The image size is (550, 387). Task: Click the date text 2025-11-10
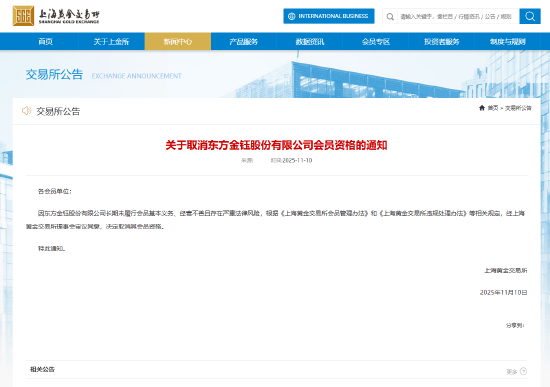click(297, 160)
